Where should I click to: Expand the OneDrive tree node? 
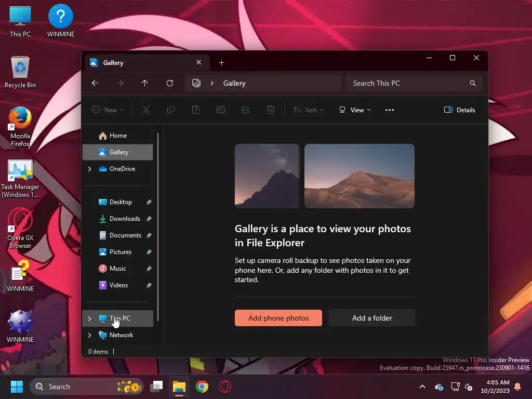tap(89, 169)
